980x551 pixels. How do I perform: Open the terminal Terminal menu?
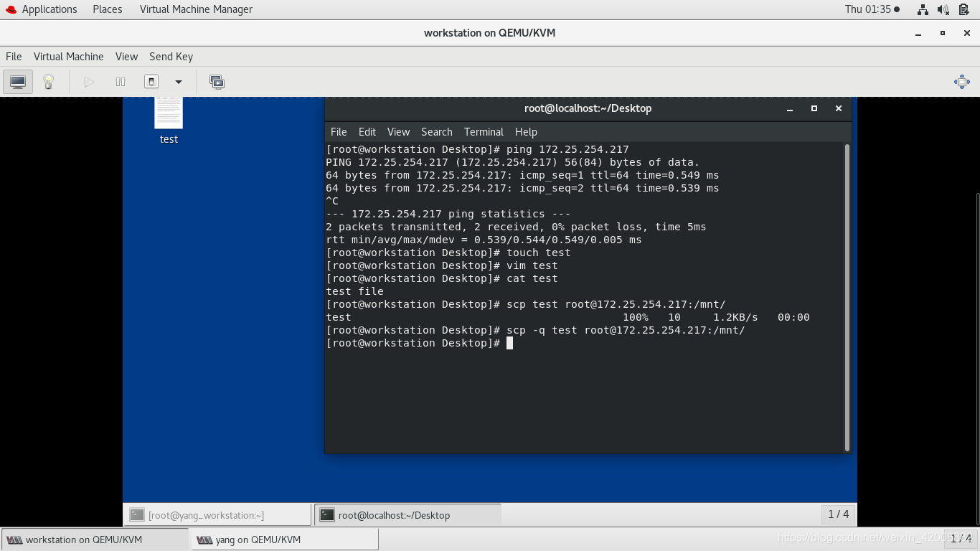pos(484,132)
